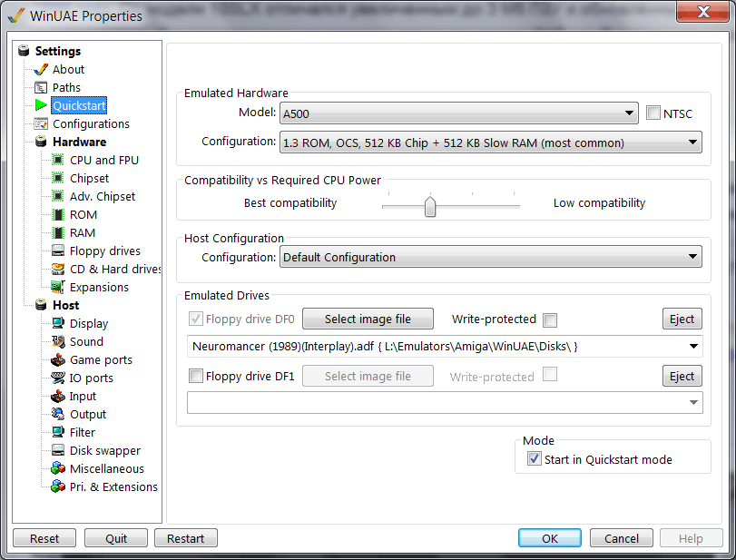This screenshot has width=736, height=560.
Task: Click the Output icon
Action: [x=58, y=414]
